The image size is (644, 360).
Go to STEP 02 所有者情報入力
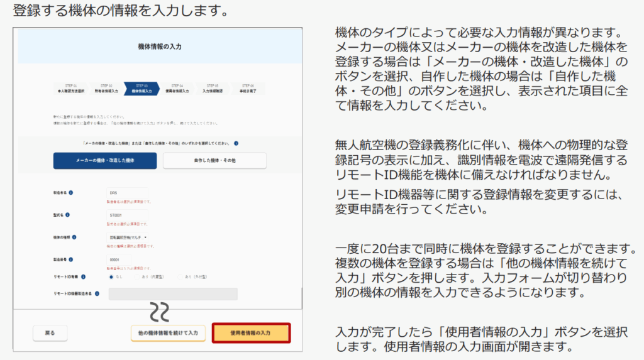(x=106, y=89)
